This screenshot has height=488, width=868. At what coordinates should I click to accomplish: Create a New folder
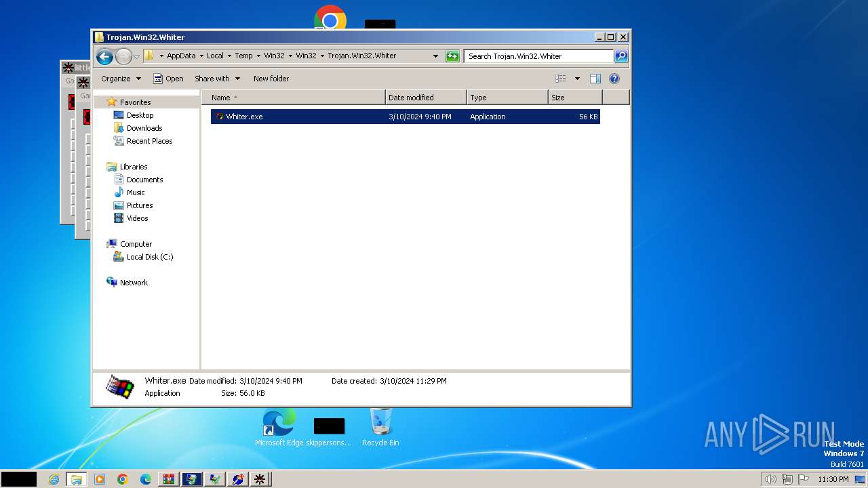pyautogui.click(x=271, y=79)
